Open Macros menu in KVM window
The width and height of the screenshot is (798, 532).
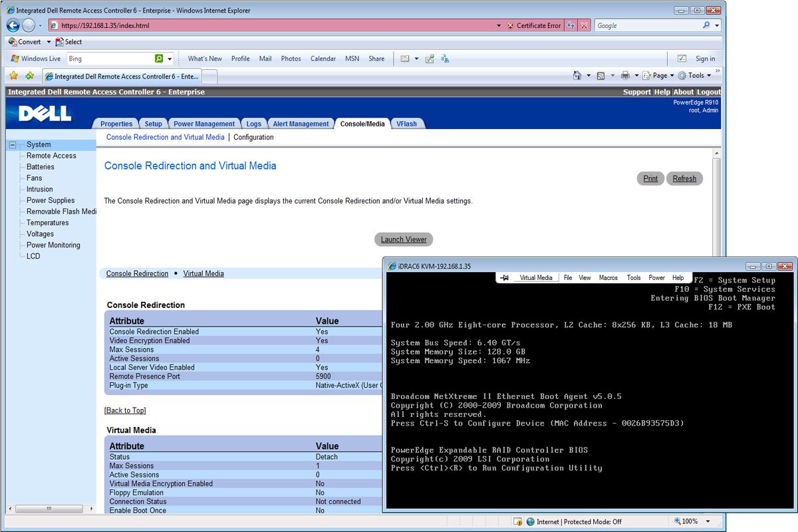click(x=608, y=278)
